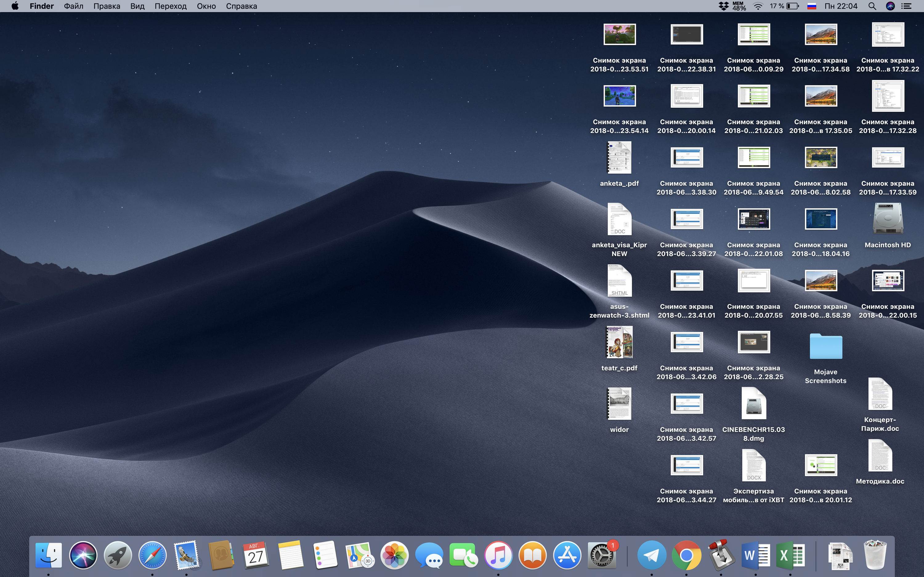Select the Macintosh HD drive icon
This screenshot has height=577, width=924.
click(887, 219)
